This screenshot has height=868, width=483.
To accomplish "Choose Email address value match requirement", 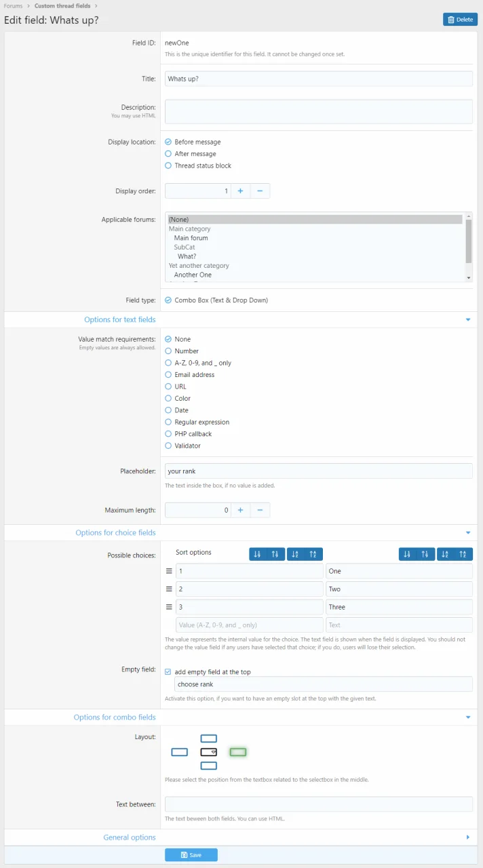I will click(168, 375).
